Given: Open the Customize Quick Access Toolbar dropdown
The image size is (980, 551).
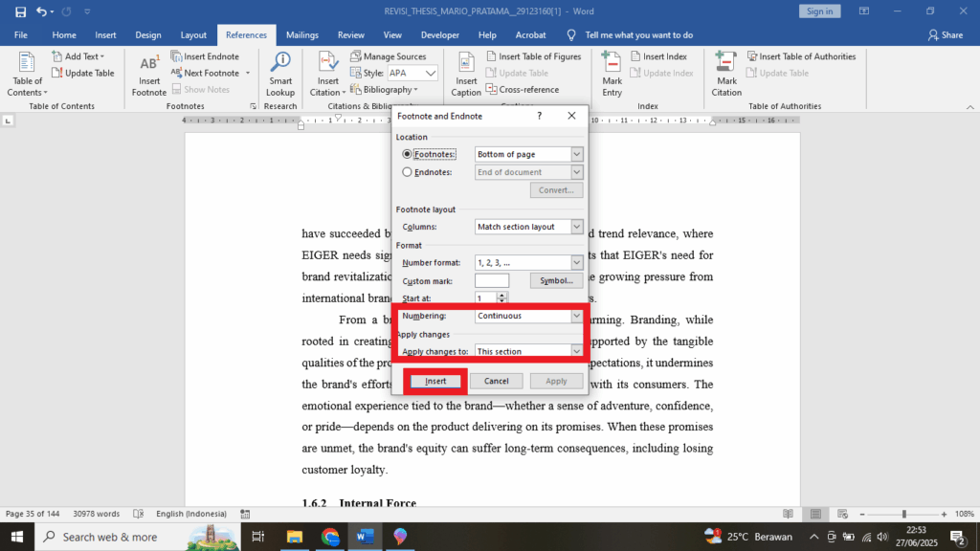Looking at the screenshot, I should tap(87, 11).
